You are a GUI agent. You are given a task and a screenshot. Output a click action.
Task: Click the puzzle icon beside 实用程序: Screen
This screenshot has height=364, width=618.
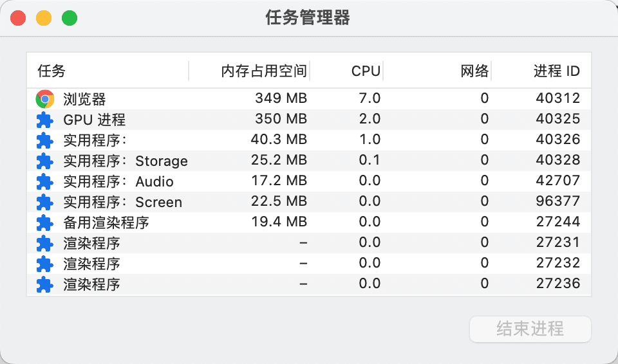45,202
